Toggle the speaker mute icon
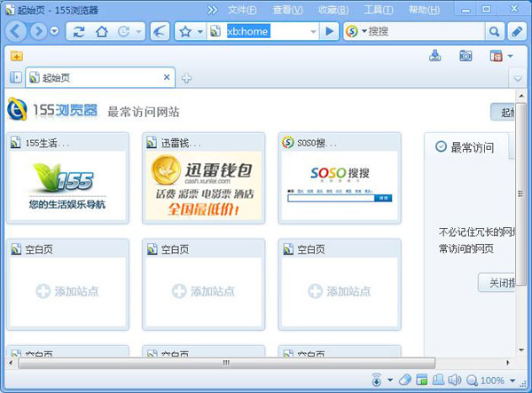This screenshot has width=532, height=393. point(455,380)
